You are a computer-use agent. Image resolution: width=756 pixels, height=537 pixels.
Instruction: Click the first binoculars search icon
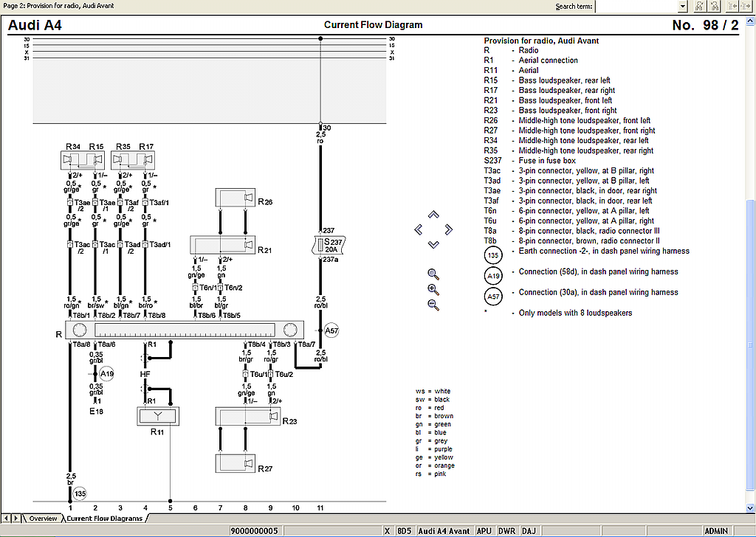coord(699,6)
